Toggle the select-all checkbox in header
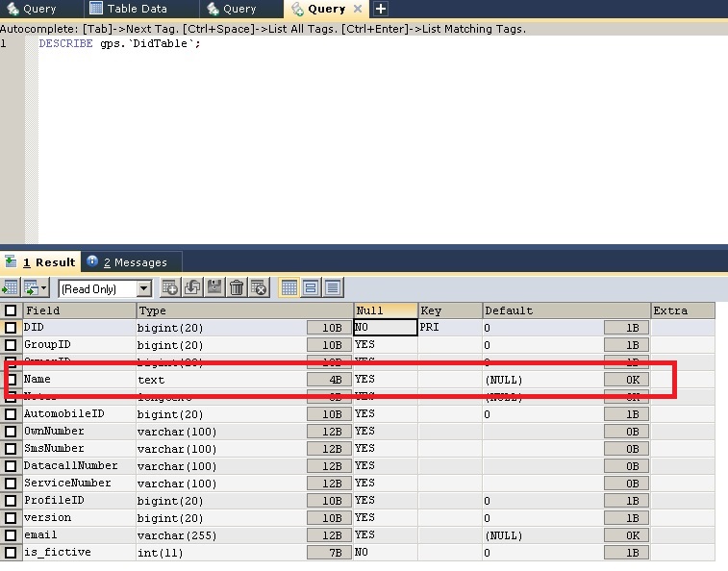Viewport: 728px width, 571px height. click(11, 310)
